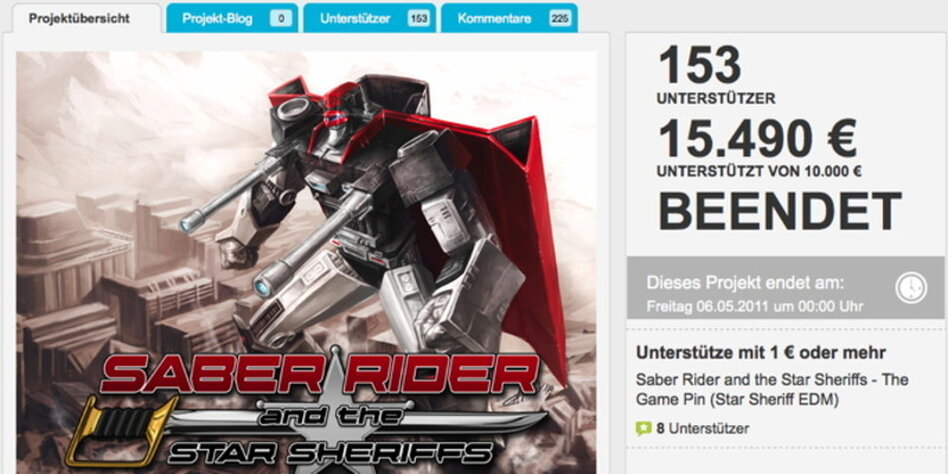Click the Star Sheriffs logo text
Viewport: 948px width, 474px height.
coord(330,452)
